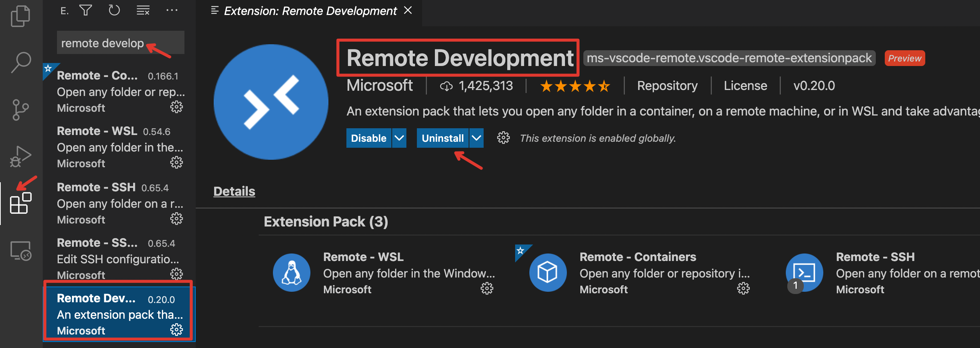Screen dimensions: 980x348
Task: Select Remote - WSL 0.54.6 in results list
Action: tap(119, 147)
